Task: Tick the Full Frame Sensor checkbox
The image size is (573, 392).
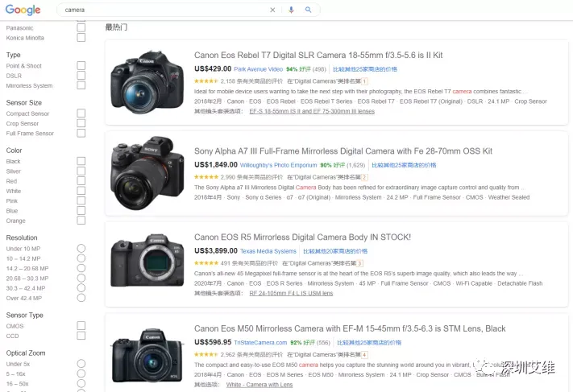Action: [81, 134]
